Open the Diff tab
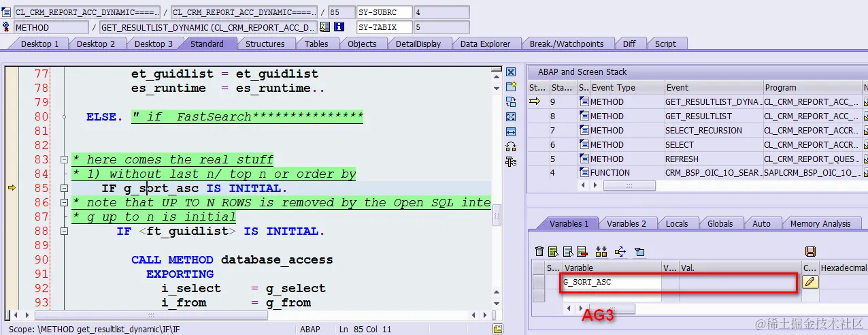This screenshot has height=335, width=868. click(629, 44)
